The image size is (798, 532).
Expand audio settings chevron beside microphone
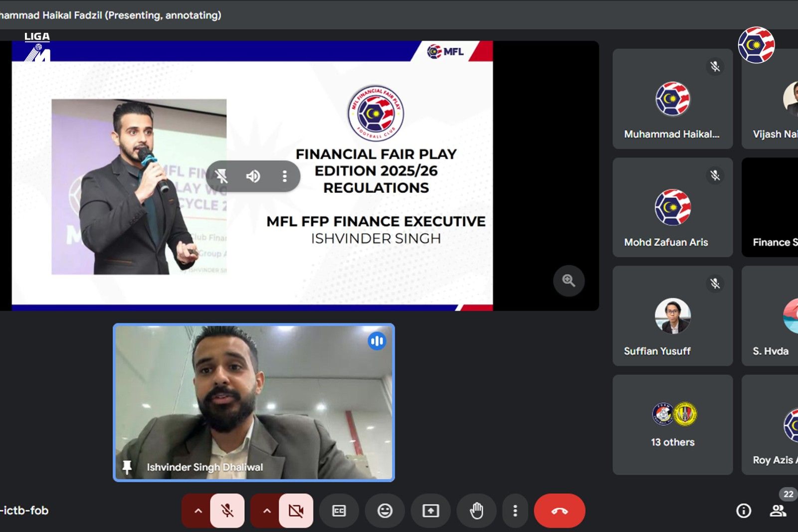(x=198, y=511)
